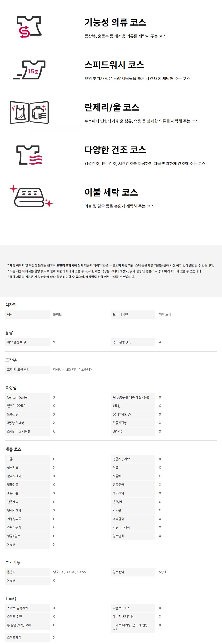This screenshot has height=644, width=222.
Task: Click the 화이트 color value
Action: click(x=57, y=315)
